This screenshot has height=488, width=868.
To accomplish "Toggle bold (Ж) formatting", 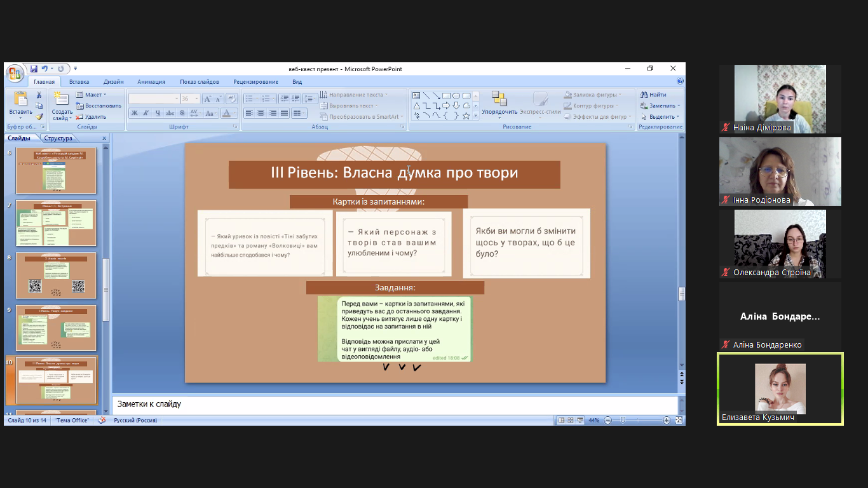I will [x=134, y=113].
